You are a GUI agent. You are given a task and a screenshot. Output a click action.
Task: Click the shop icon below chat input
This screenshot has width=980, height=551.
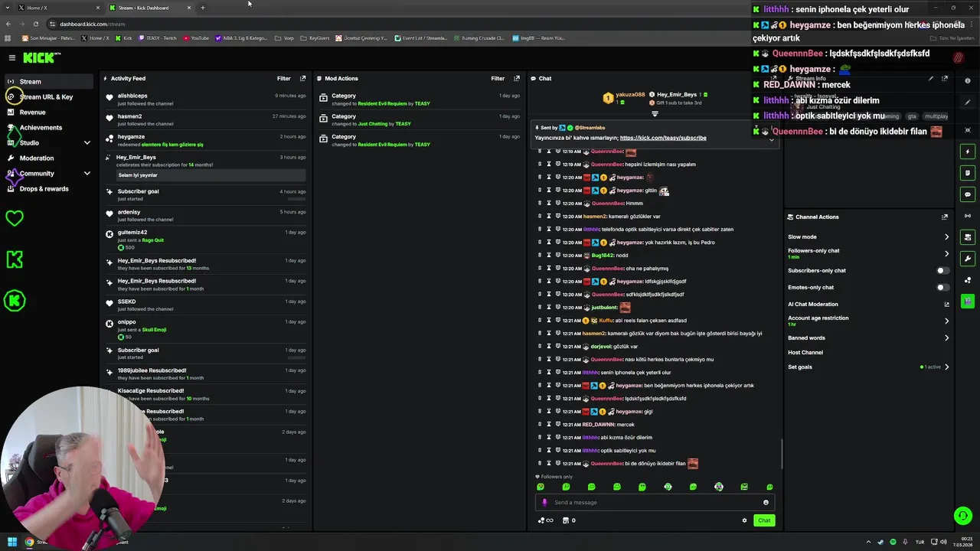click(566, 520)
